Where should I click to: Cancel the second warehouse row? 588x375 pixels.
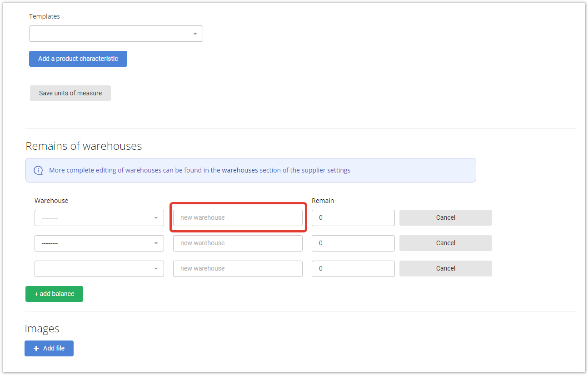[446, 243]
